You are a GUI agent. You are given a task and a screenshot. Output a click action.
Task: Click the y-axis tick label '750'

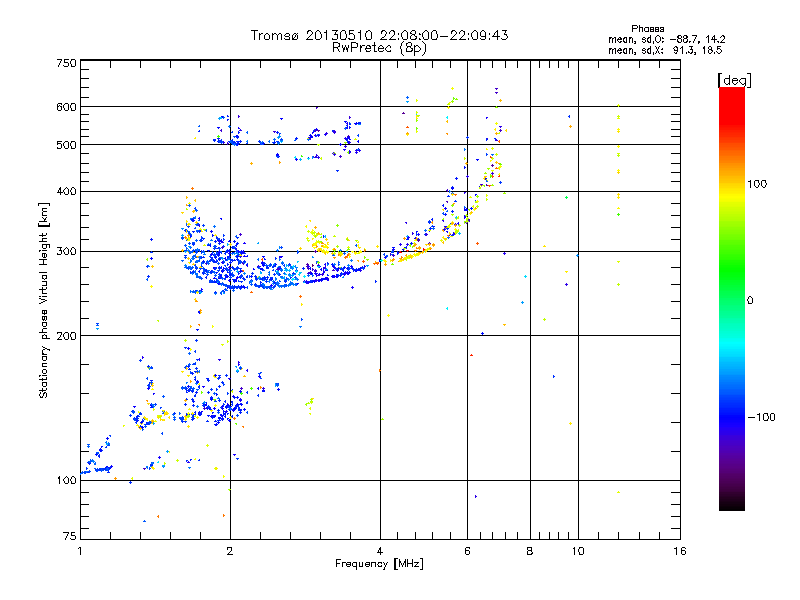[66, 63]
